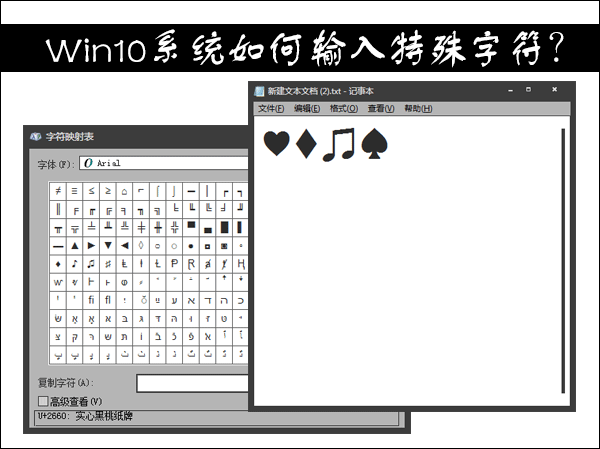Open the 查看(V) menu in Notepad
The width and height of the screenshot is (600, 449).
381,109
